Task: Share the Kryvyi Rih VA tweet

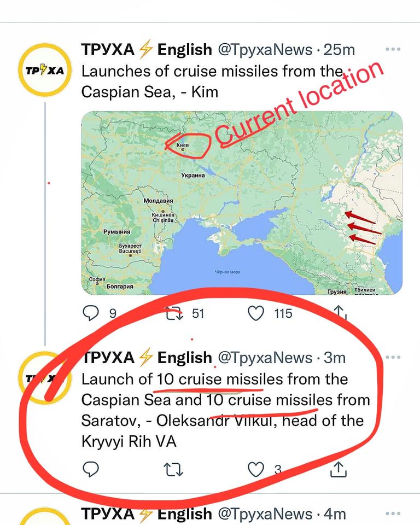Action: (x=339, y=469)
